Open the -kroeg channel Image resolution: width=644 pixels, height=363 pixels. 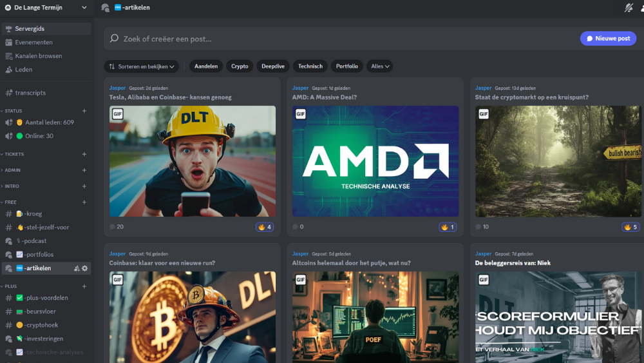tap(46, 214)
